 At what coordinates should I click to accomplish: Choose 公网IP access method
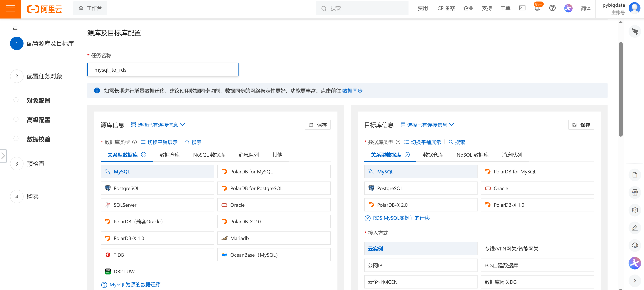(421, 265)
